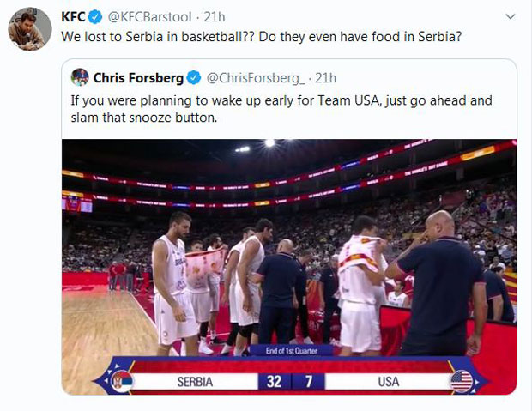Open the Chris Forsberg display name link
The height and width of the screenshot is (411, 532).
(138, 78)
